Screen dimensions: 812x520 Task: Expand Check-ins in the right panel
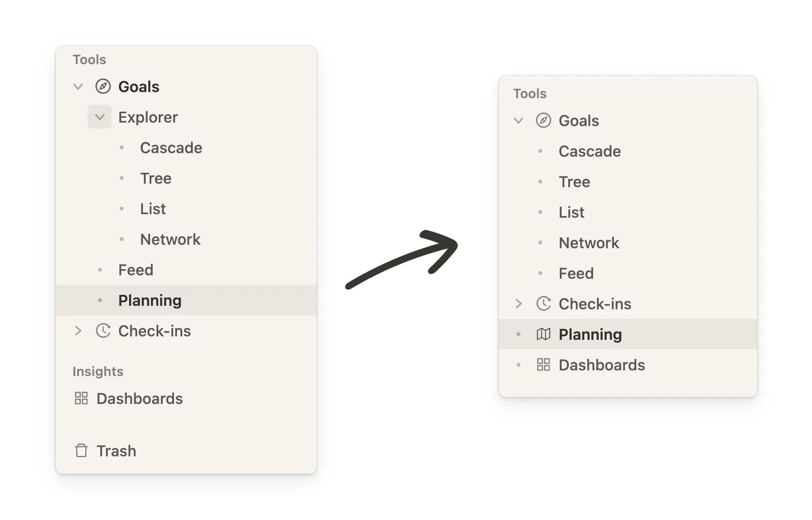[x=519, y=304]
